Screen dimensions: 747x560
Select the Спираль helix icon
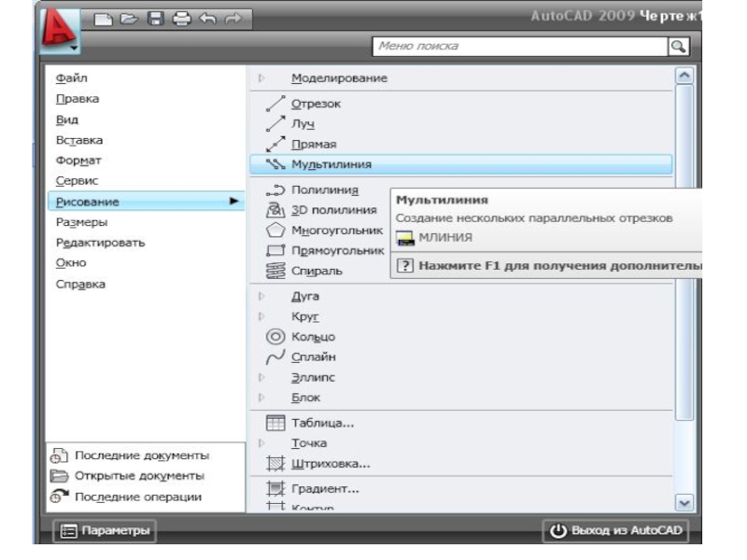click(x=275, y=271)
